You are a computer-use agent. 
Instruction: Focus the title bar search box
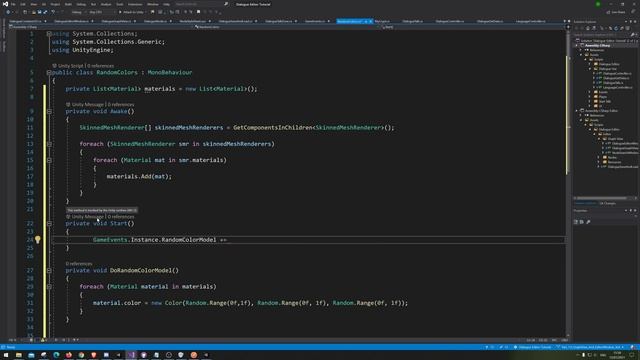[202, 4]
